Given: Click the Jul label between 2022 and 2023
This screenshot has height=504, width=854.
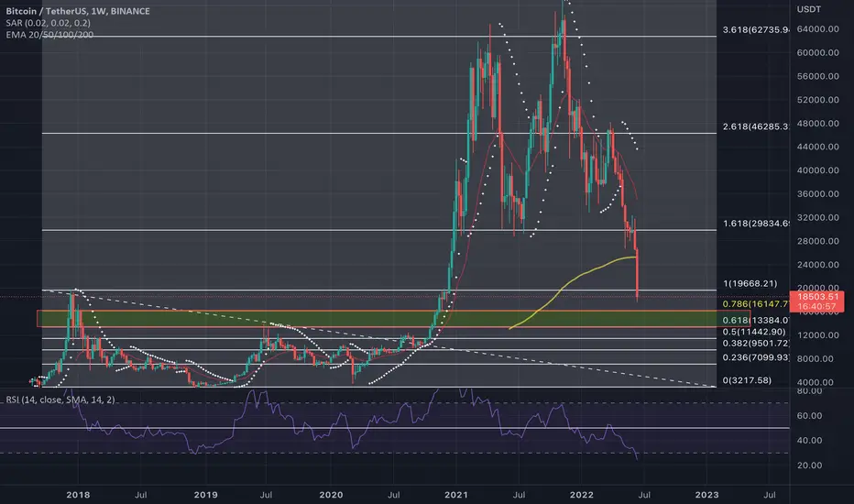Looking at the screenshot, I should pos(644,495).
